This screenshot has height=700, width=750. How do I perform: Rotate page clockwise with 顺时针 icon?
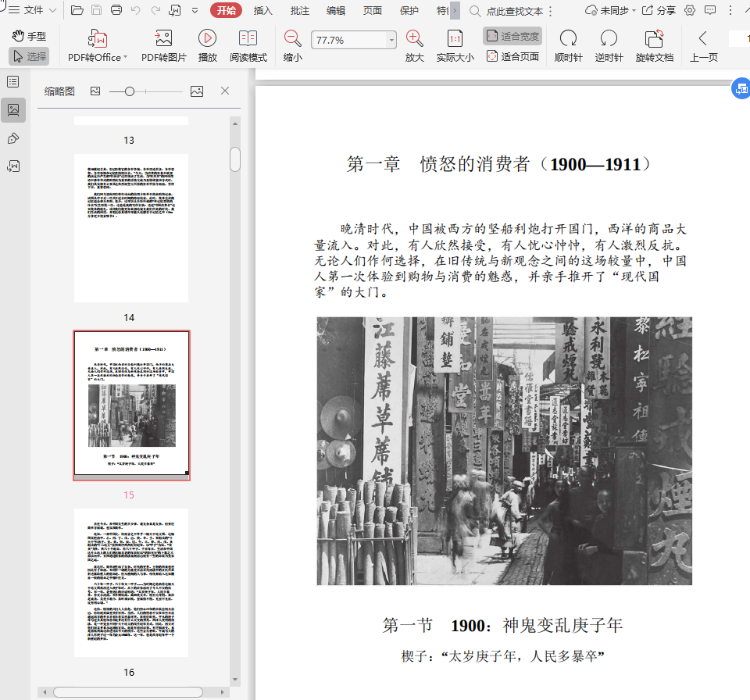click(568, 39)
